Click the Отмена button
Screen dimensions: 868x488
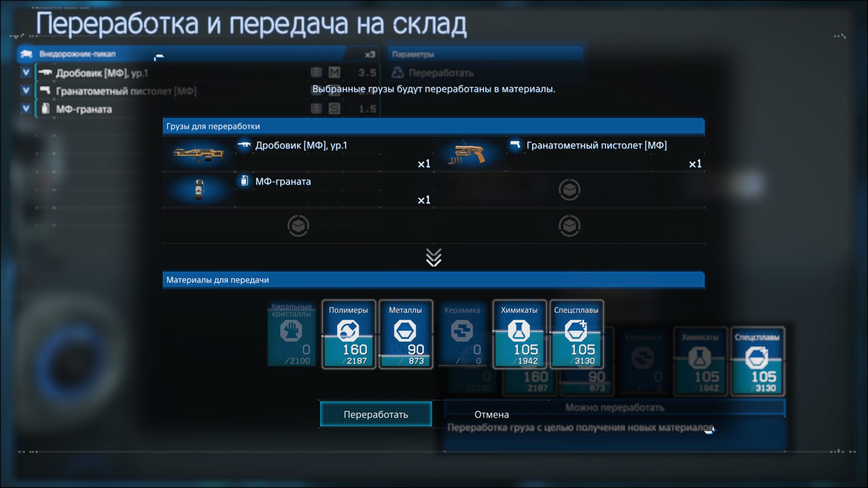(491, 414)
